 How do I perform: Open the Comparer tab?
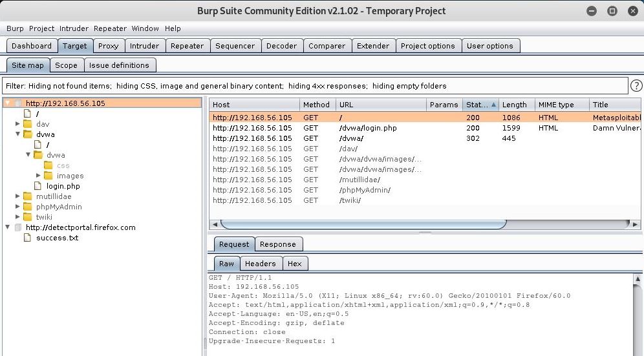tap(327, 46)
